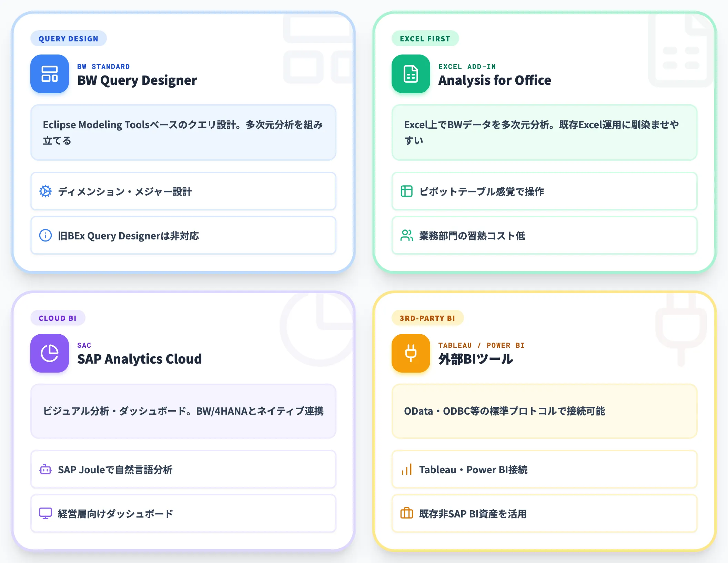Image resolution: width=728 pixels, height=563 pixels.
Task: Click the bar chart icon beside Tableau・Power BI接続
Action: (x=407, y=469)
